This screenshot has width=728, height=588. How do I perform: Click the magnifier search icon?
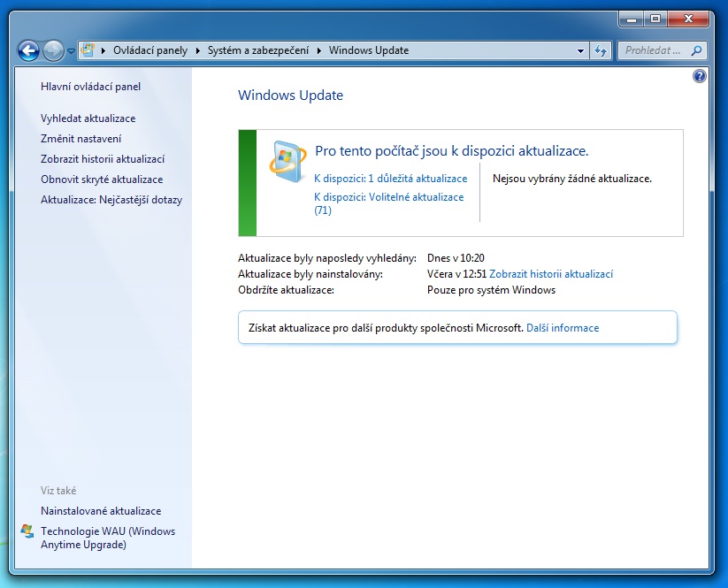696,50
